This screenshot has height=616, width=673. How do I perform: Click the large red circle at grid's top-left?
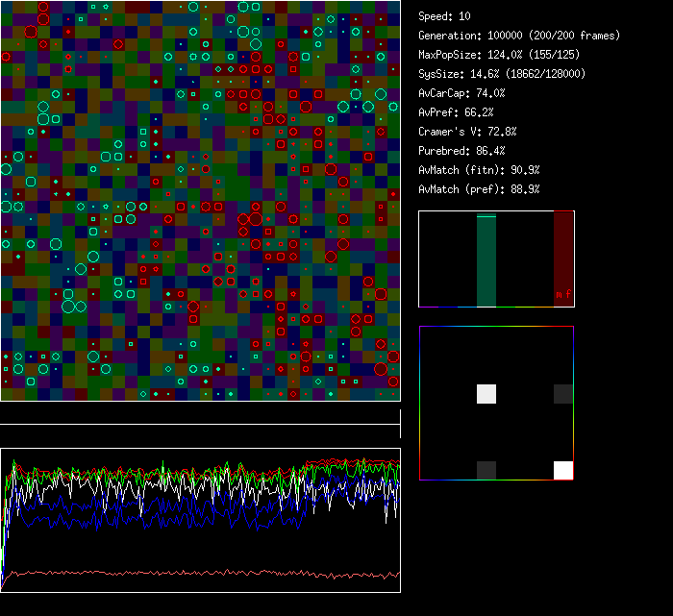point(30,31)
